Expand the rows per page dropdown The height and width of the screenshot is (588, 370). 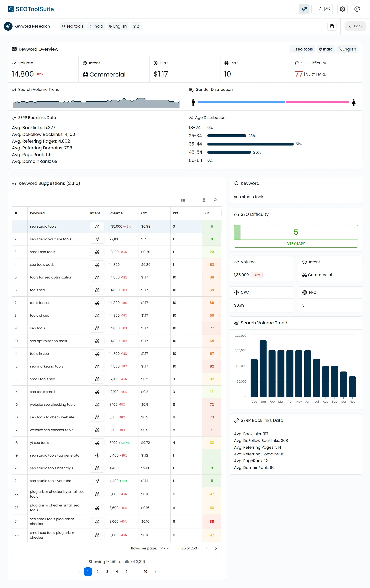(165, 548)
